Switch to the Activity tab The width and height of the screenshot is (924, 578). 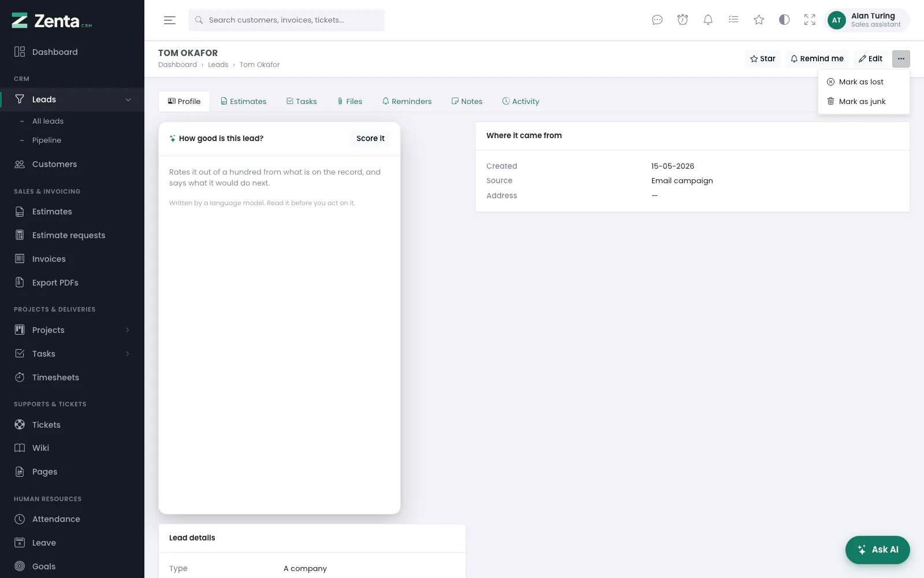point(520,102)
